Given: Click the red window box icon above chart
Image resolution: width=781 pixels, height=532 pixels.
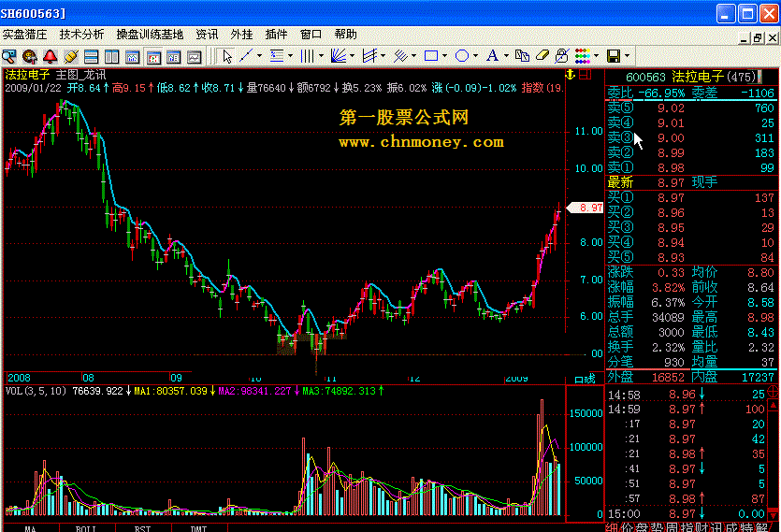Looking at the screenshot, I should point(586,75).
